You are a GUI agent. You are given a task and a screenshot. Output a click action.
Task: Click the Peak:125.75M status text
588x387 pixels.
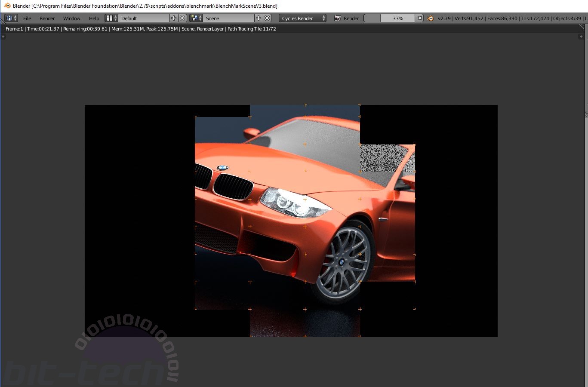click(x=162, y=29)
